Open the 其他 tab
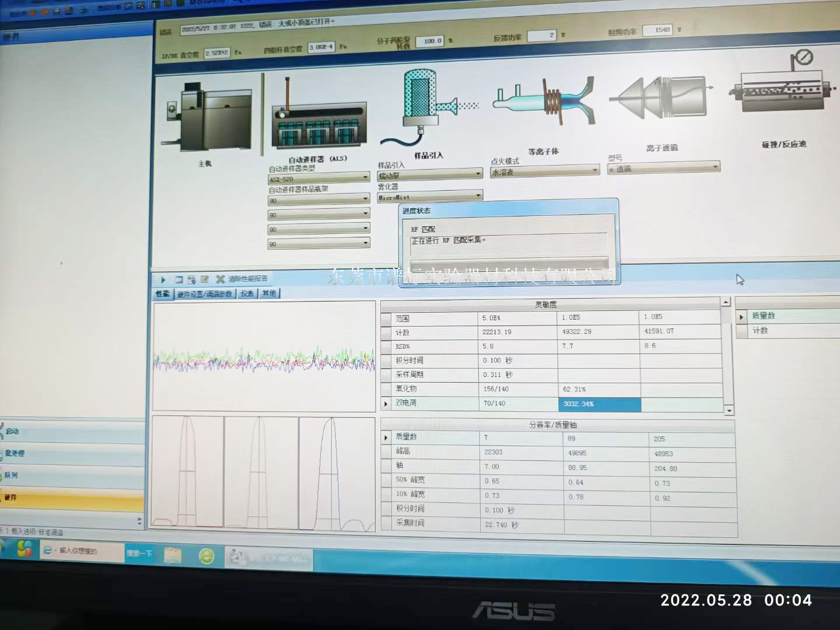The height and width of the screenshot is (630, 840). pyautogui.click(x=269, y=293)
